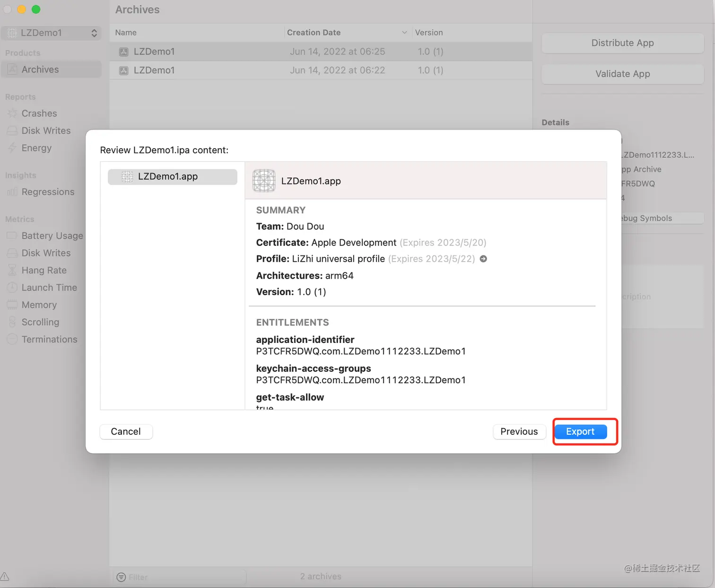Cancel the export dialog

126,431
